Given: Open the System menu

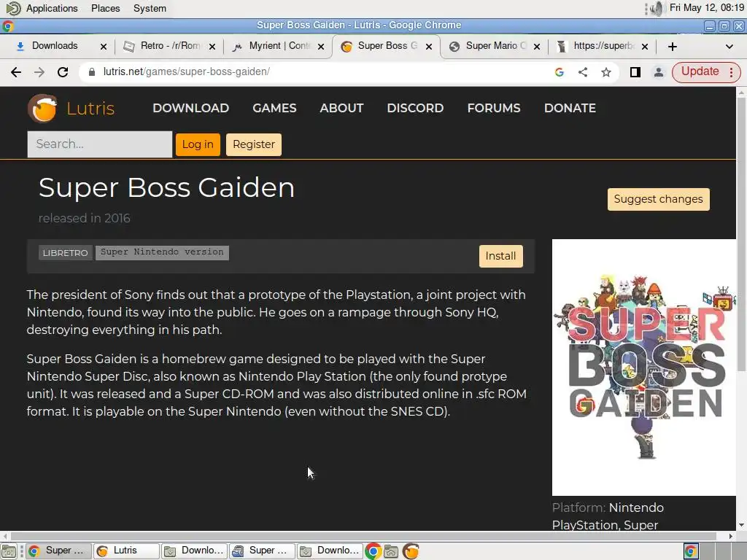Looking at the screenshot, I should click(x=150, y=8).
